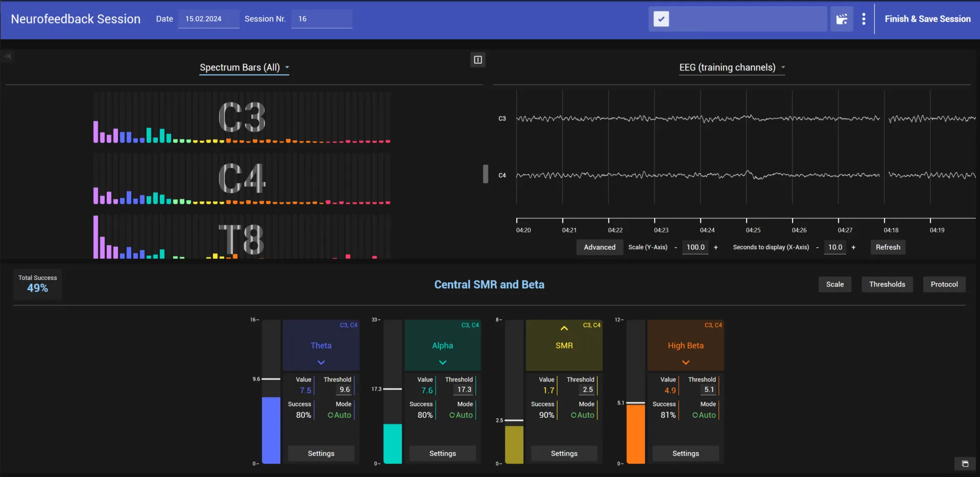
Task: Click the Theta down chevron
Action: pyautogui.click(x=321, y=363)
